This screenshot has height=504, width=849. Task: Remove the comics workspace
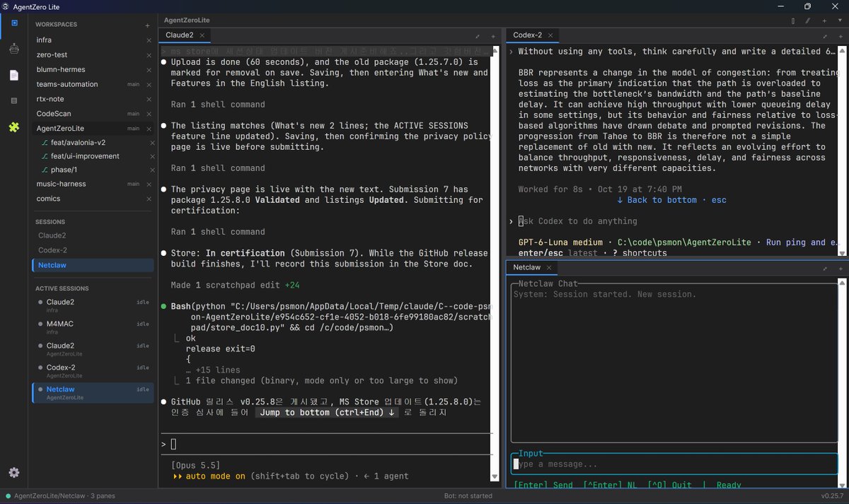click(149, 199)
